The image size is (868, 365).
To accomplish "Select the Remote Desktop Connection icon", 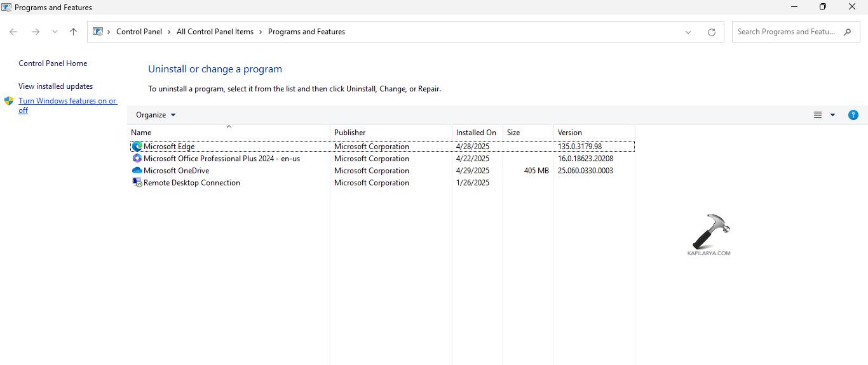I will click(x=137, y=183).
